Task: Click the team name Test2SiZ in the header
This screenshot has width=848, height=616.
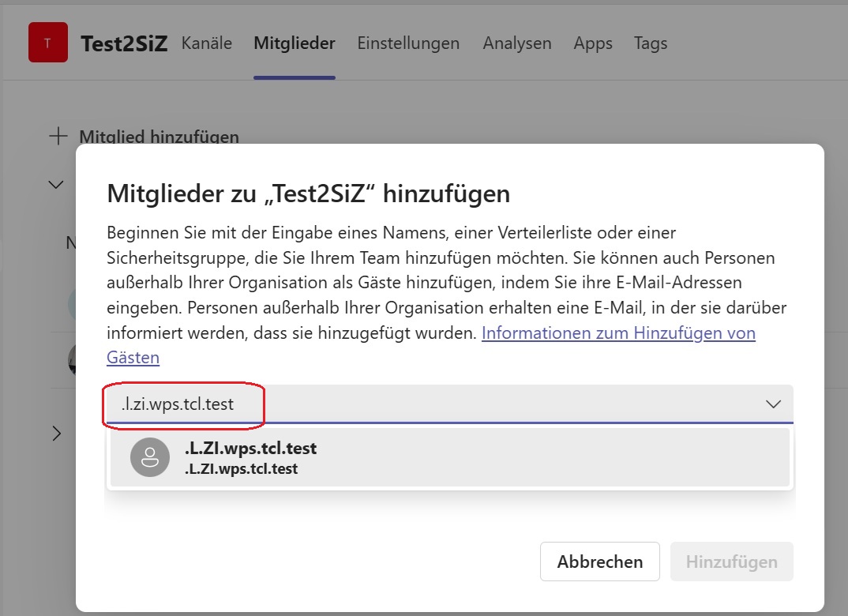Action: click(x=126, y=43)
